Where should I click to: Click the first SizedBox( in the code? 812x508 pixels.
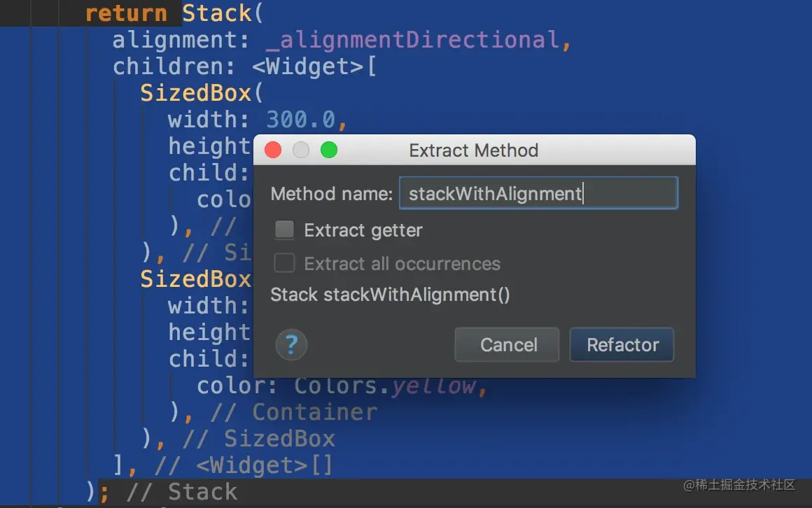click(x=200, y=93)
